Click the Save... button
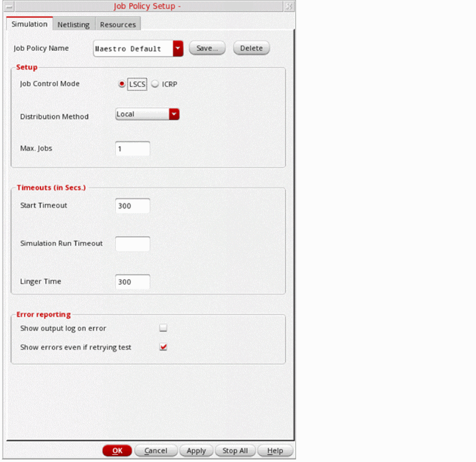Viewport: 476px width, 462px height. (x=207, y=48)
